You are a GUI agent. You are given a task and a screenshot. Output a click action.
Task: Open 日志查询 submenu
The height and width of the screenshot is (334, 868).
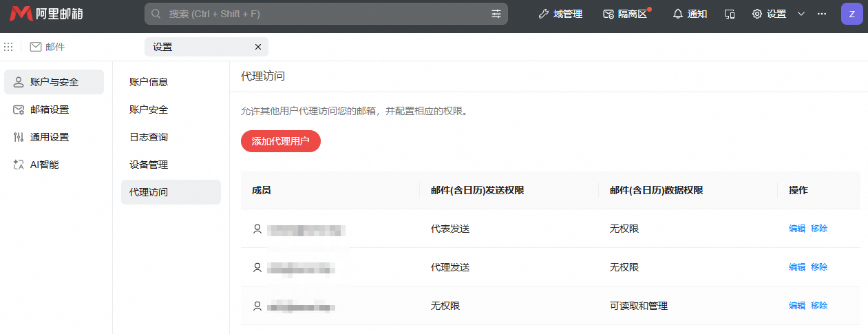pyautogui.click(x=171, y=137)
